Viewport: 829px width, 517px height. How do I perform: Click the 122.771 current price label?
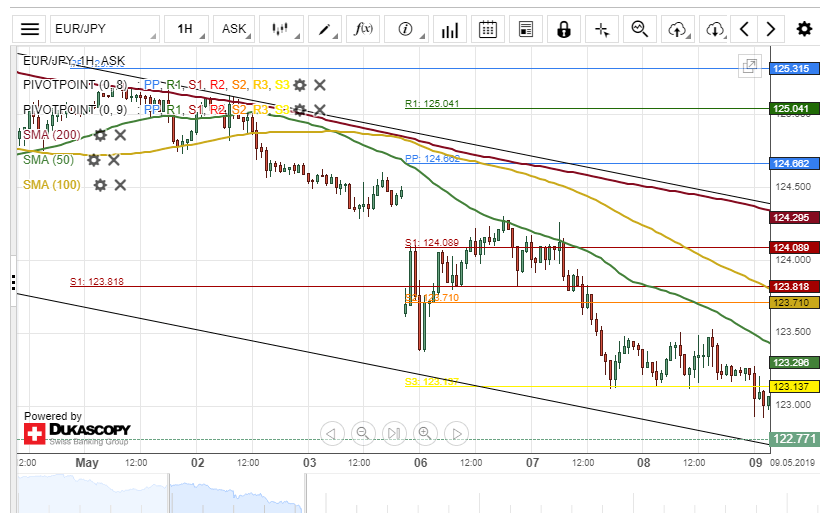click(x=795, y=439)
